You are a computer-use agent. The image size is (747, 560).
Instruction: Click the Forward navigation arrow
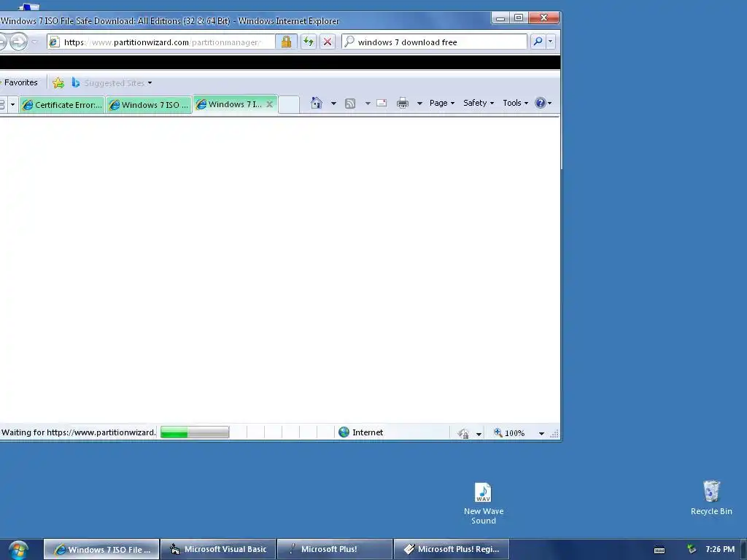(x=18, y=42)
